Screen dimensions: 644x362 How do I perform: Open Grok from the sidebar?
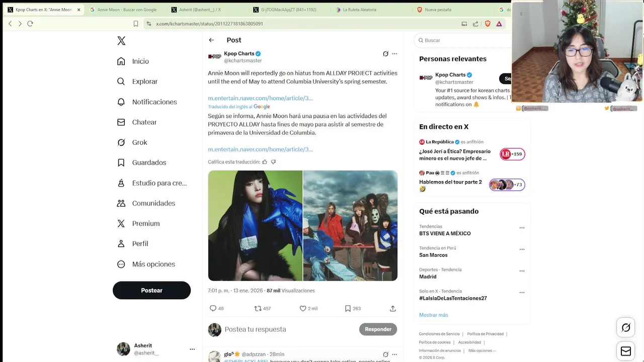132,142
